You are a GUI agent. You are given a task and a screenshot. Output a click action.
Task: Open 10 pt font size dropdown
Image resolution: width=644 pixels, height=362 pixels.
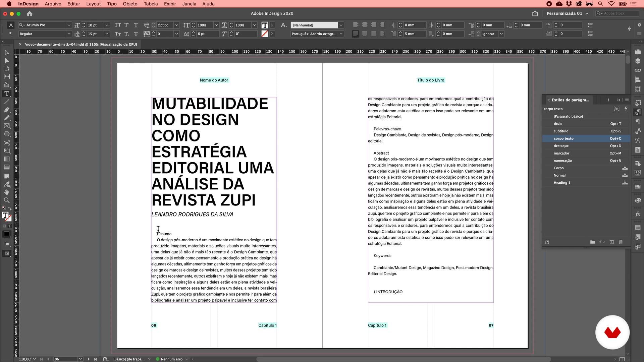[107, 25]
